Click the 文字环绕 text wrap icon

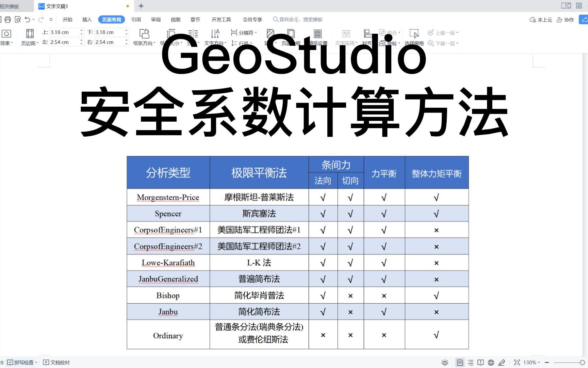[x=346, y=33]
